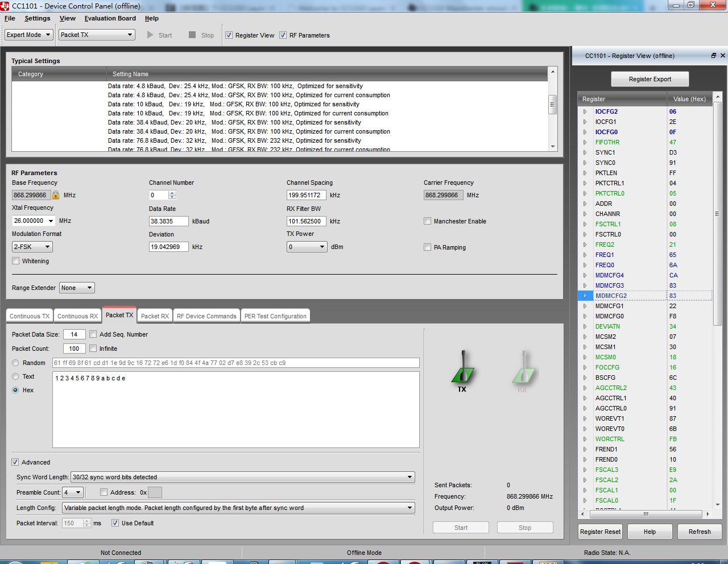728x564 pixels.
Task: Click the Packet Data Size field
Action: (74, 334)
